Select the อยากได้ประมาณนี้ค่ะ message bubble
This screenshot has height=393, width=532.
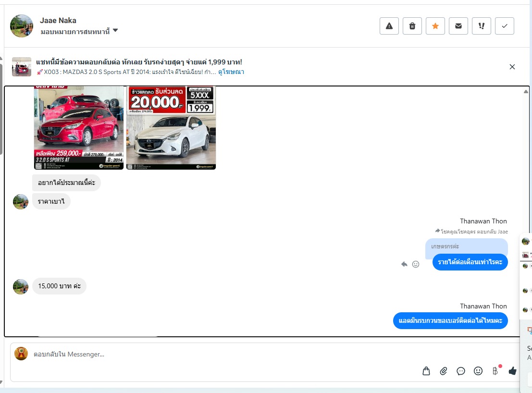(66, 183)
